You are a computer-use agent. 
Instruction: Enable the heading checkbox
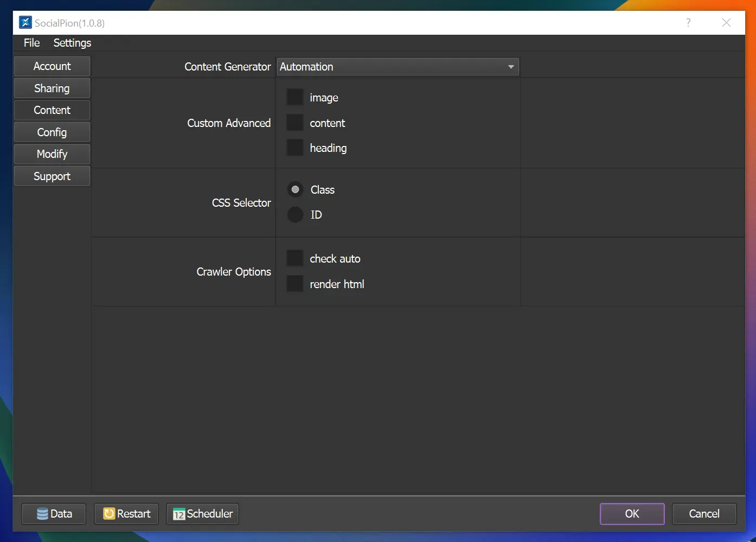click(x=295, y=148)
